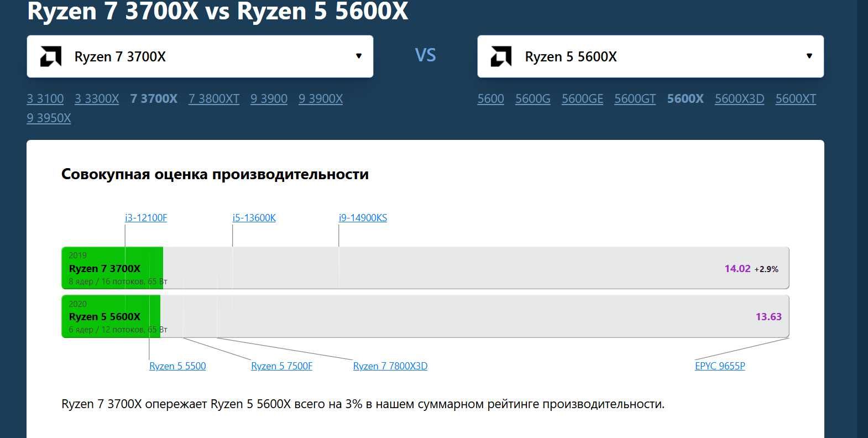The image size is (868, 438).
Task: Expand the left selector's dropdown arrow
Action: (x=359, y=56)
